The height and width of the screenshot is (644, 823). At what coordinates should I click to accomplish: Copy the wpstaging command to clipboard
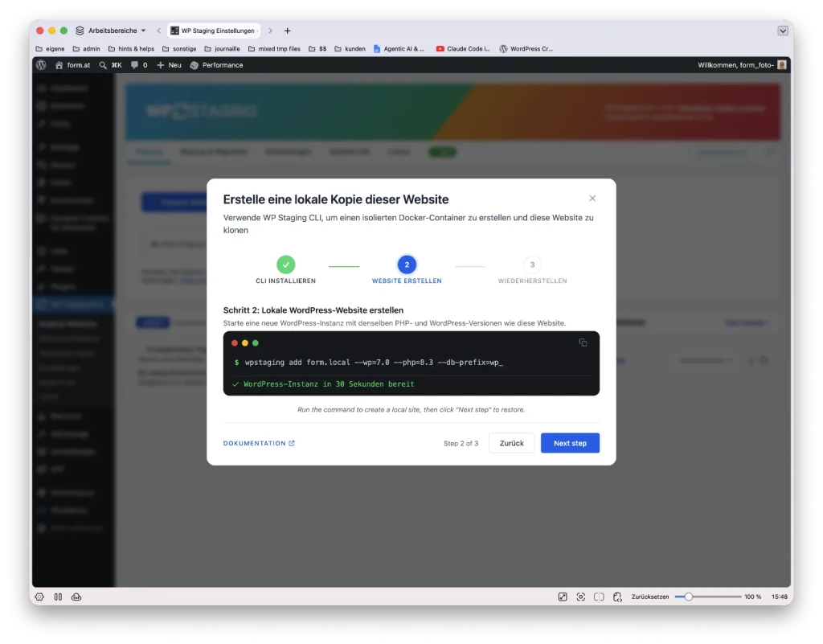pyautogui.click(x=583, y=343)
